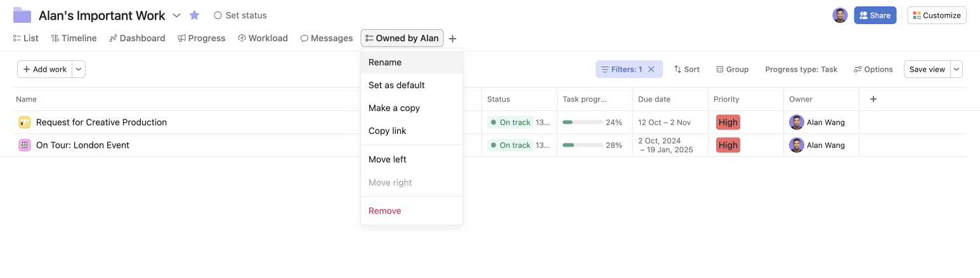Expand the Save view dropdown arrow
The width and height of the screenshot is (980, 278).
pyautogui.click(x=957, y=69)
